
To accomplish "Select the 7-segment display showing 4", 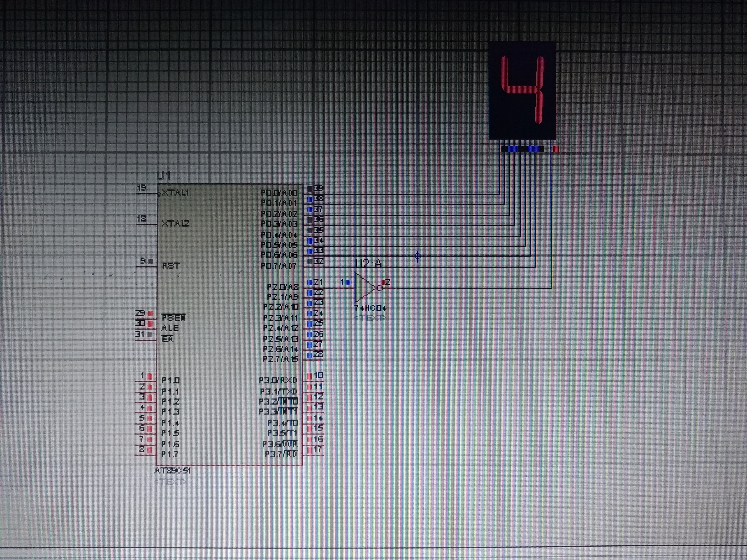I will [522, 90].
